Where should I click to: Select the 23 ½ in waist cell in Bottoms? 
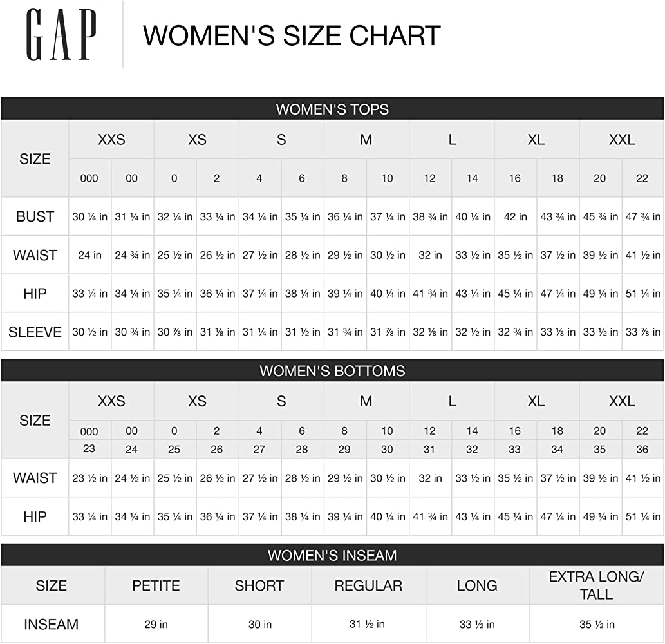89,478
